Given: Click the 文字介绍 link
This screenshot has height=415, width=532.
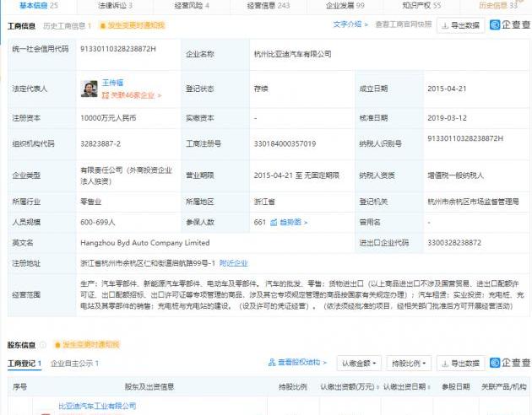Looking at the screenshot, I should pos(350,24).
